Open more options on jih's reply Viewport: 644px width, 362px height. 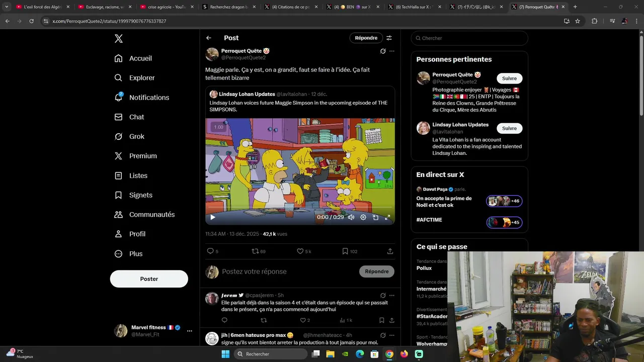coord(392,335)
